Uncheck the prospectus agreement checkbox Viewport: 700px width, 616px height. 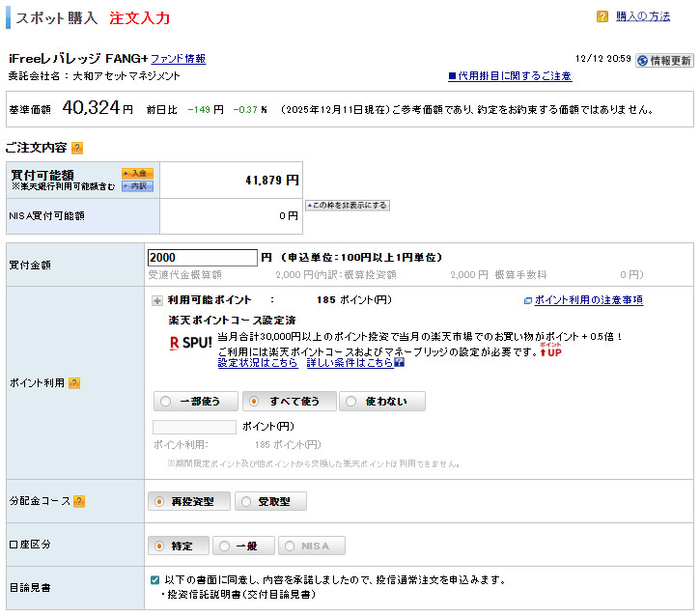155,580
